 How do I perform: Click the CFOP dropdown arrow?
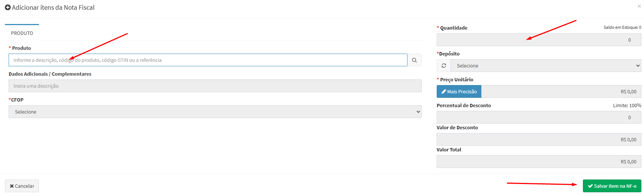pyautogui.click(x=418, y=112)
